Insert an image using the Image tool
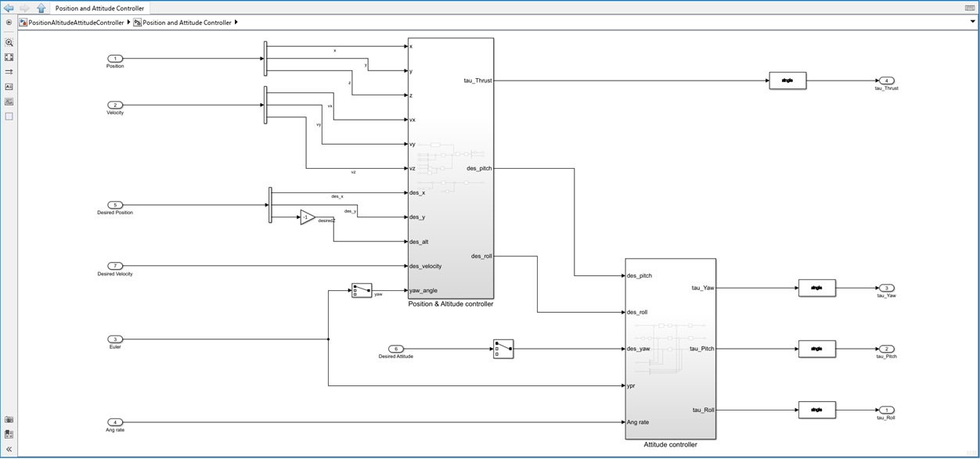 (9, 102)
